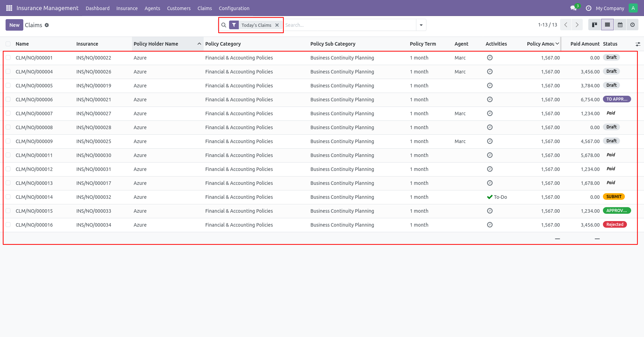The width and height of the screenshot is (644, 337).
Task: Open activity clock for CLM/NO/000013
Action: (x=490, y=183)
